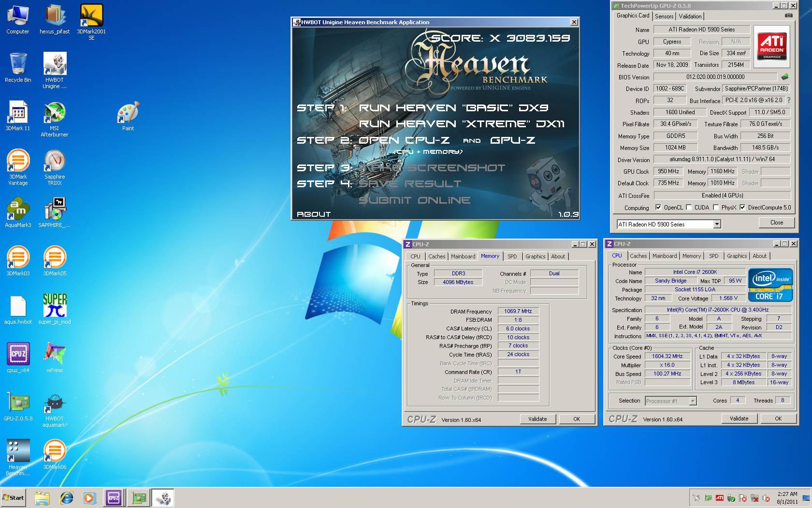Open Windows Explorer from taskbar

pos(42,498)
